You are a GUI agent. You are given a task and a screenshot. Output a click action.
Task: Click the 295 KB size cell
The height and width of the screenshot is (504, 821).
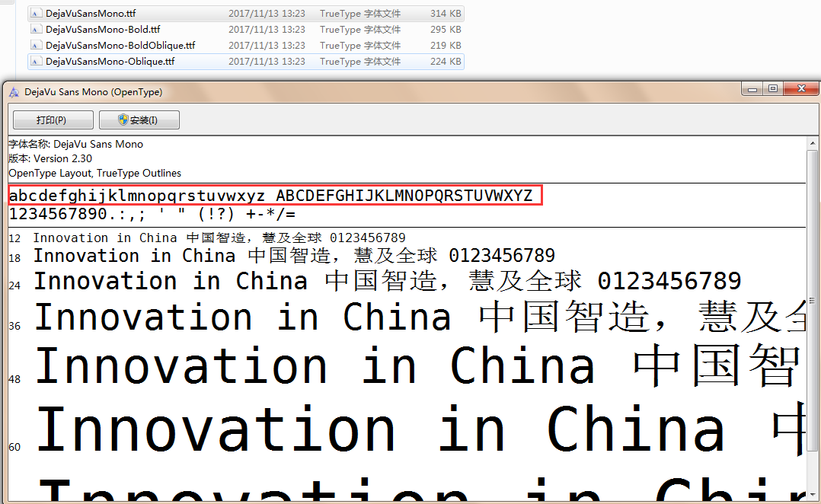pos(446,30)
